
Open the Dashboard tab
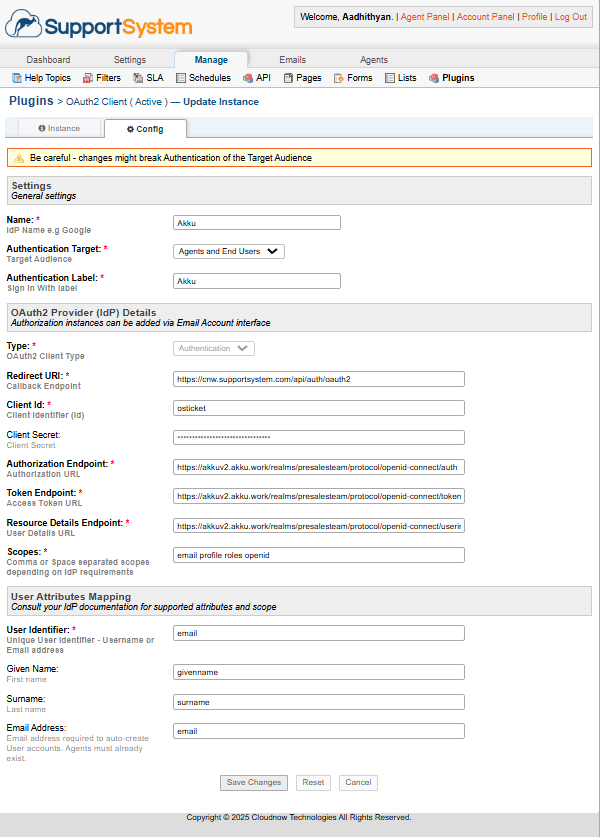click(x=48, y=58)
